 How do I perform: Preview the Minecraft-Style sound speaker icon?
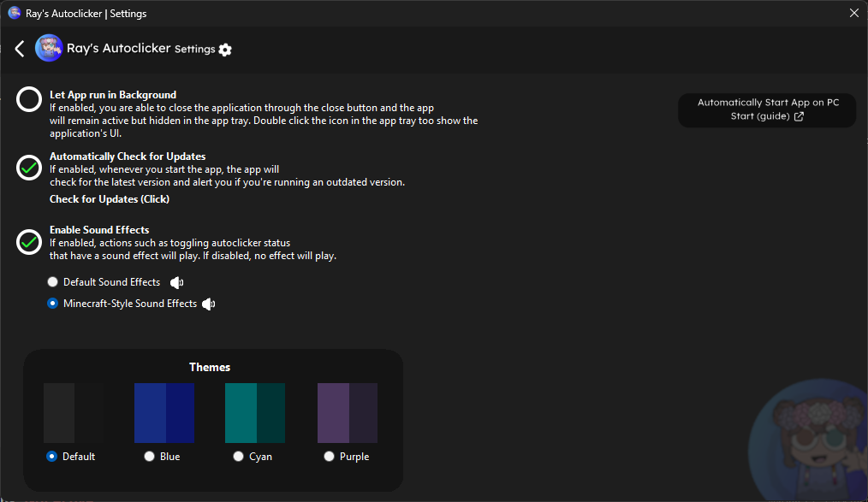[x=208, y=304]
